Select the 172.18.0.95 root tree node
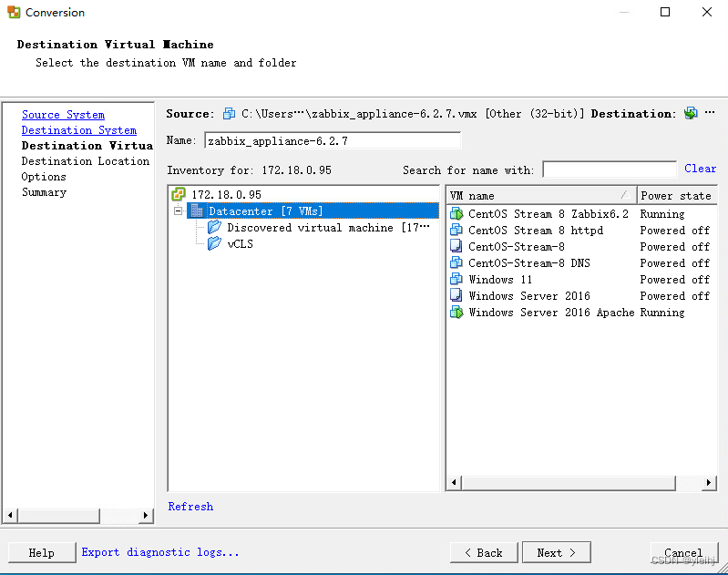728x575 pixels. [x=226, y=195]
